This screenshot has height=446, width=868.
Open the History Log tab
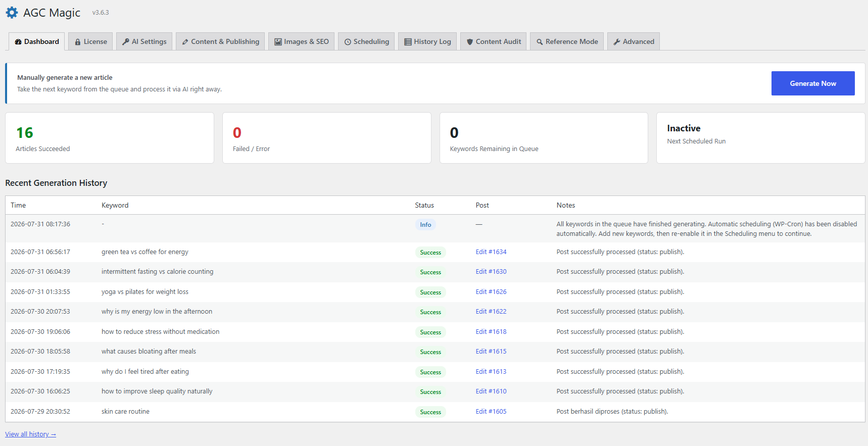[427, 41]
